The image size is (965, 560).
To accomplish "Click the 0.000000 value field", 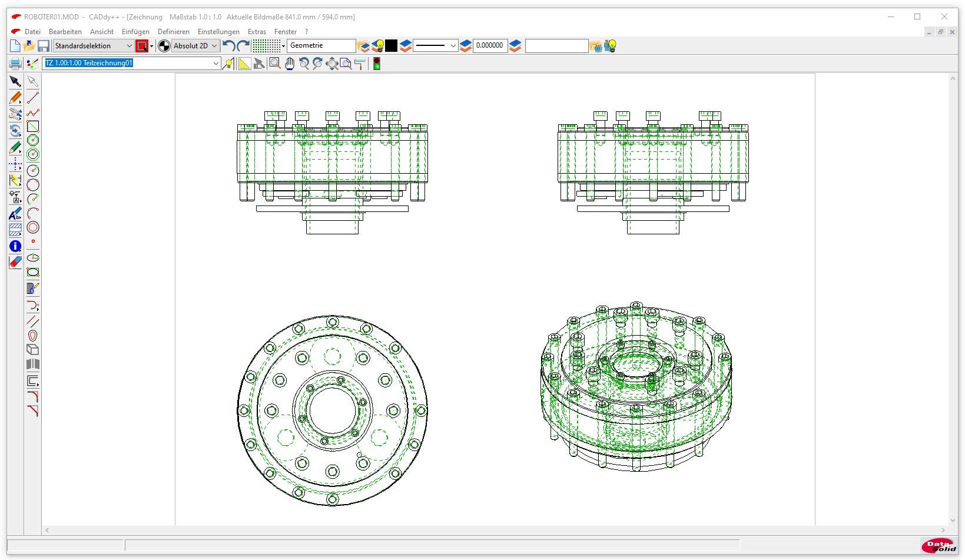I will click(x=490, y=46).
